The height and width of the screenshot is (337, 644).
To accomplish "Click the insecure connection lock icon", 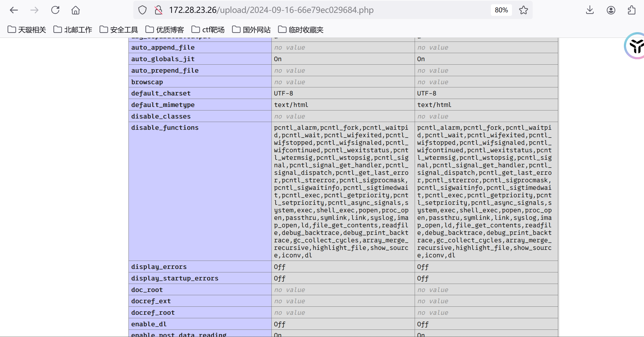I will tap(159, 10).
